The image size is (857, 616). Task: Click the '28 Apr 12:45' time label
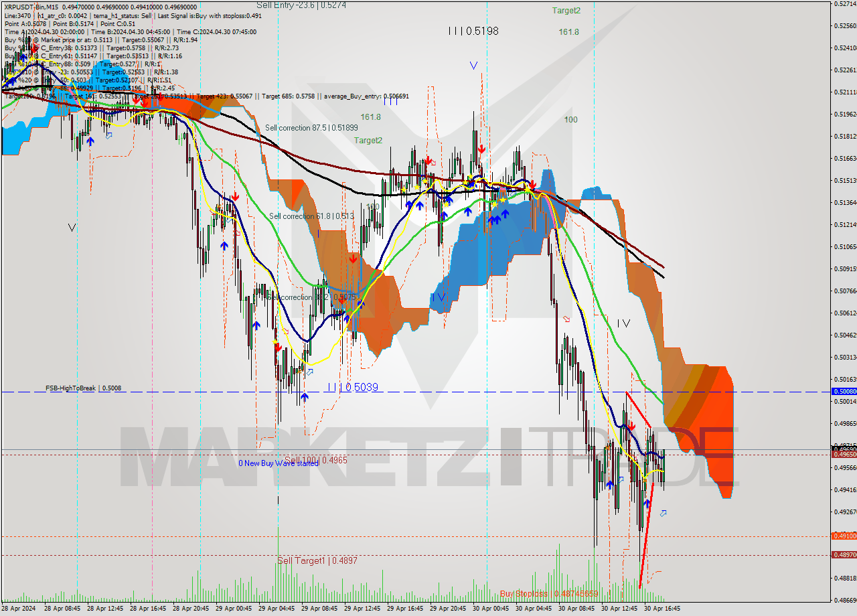coord(106,609)
